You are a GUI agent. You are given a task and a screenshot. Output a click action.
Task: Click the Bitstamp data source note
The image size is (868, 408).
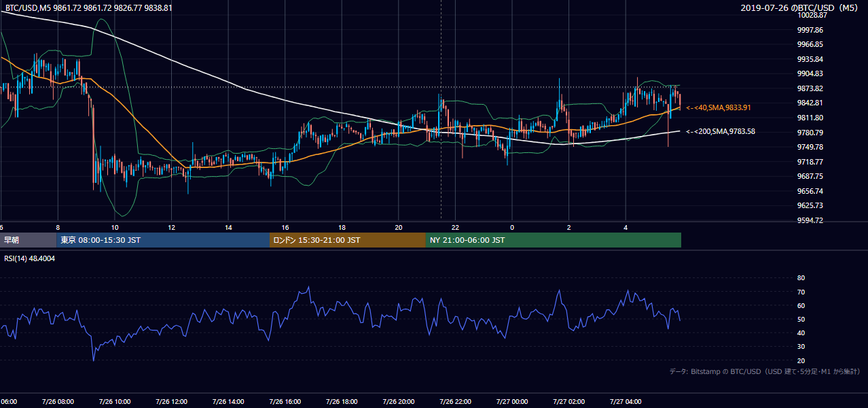point(765,372)
